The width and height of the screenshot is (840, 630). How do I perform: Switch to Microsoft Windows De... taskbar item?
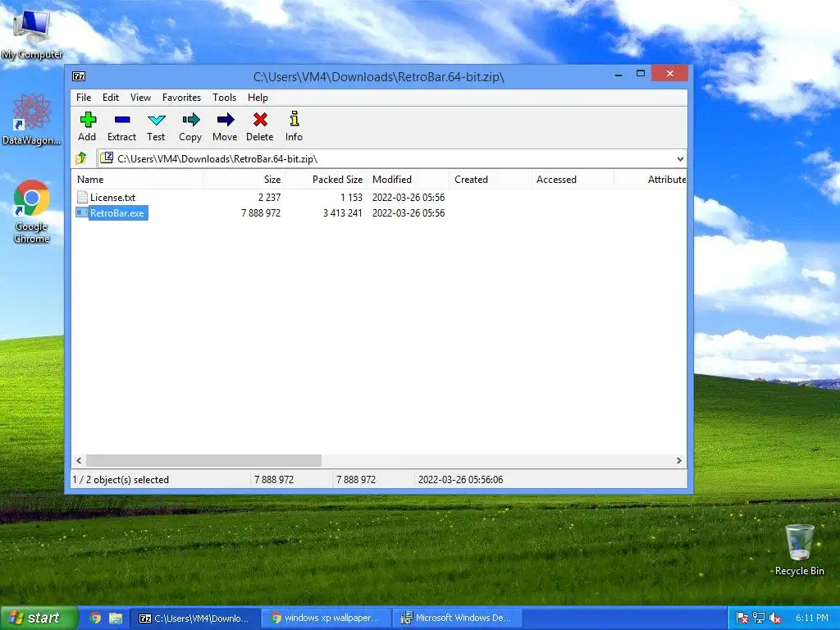tap(457, 619)
